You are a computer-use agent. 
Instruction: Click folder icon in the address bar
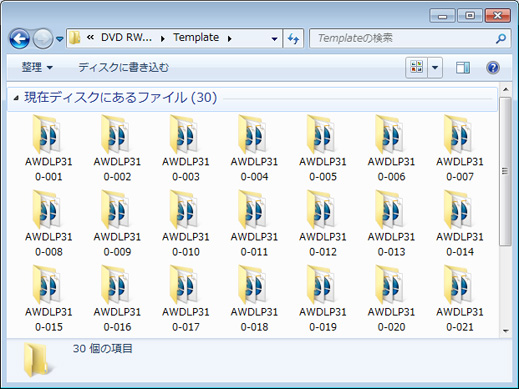(75, 38)
